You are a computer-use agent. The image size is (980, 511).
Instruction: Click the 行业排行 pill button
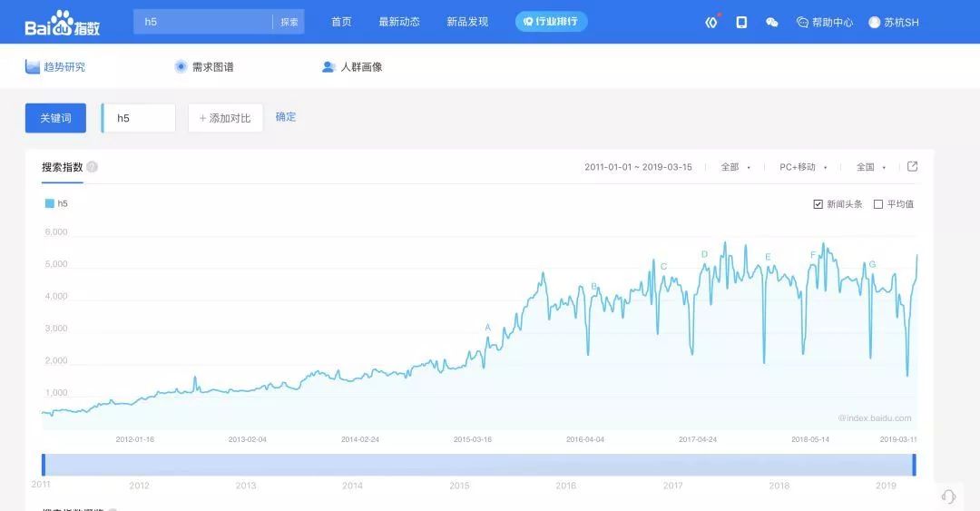click(552, 22)
